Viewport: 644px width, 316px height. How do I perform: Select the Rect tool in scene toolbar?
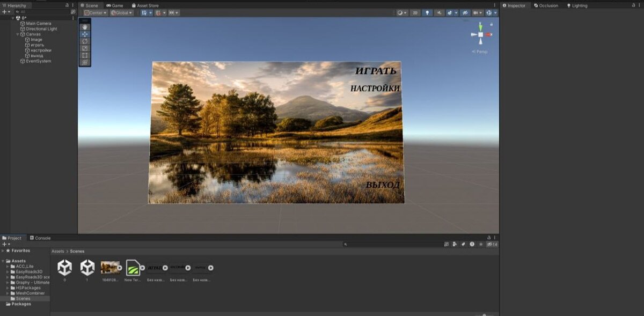(85, 55)
